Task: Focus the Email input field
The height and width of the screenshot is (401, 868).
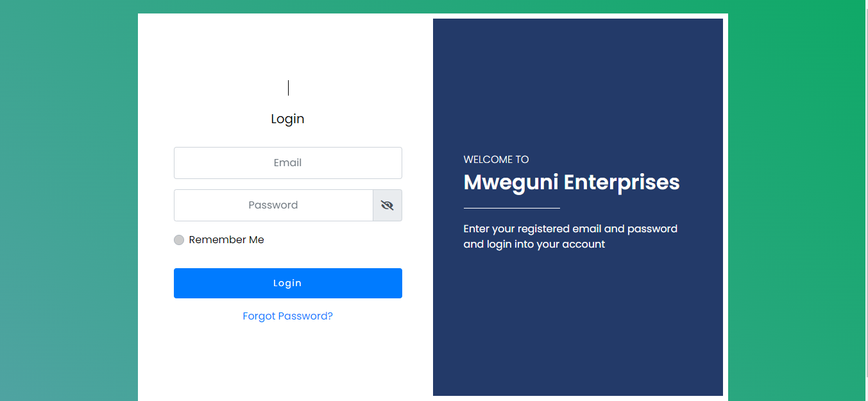Action: pyautogui.click(x=287, y=163)
